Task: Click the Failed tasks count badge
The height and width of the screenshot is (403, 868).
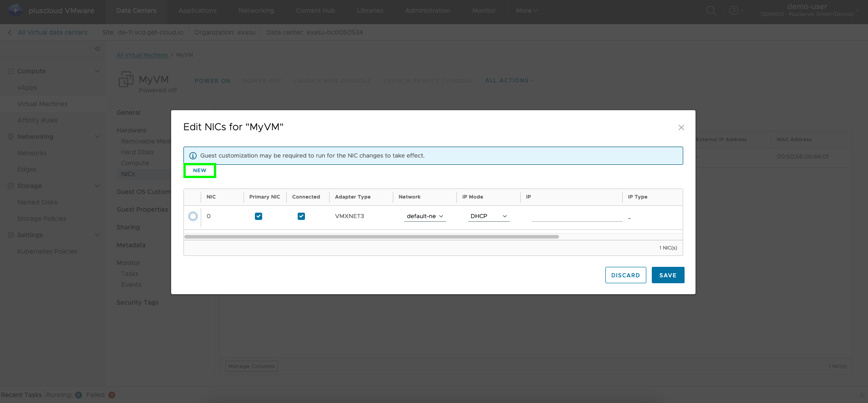Action: (112, 395)
